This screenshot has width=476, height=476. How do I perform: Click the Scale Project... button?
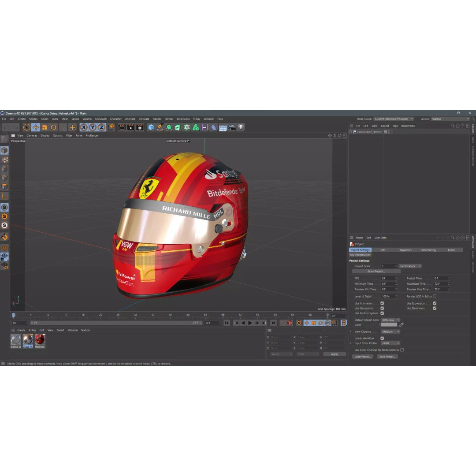pos(376,271)
